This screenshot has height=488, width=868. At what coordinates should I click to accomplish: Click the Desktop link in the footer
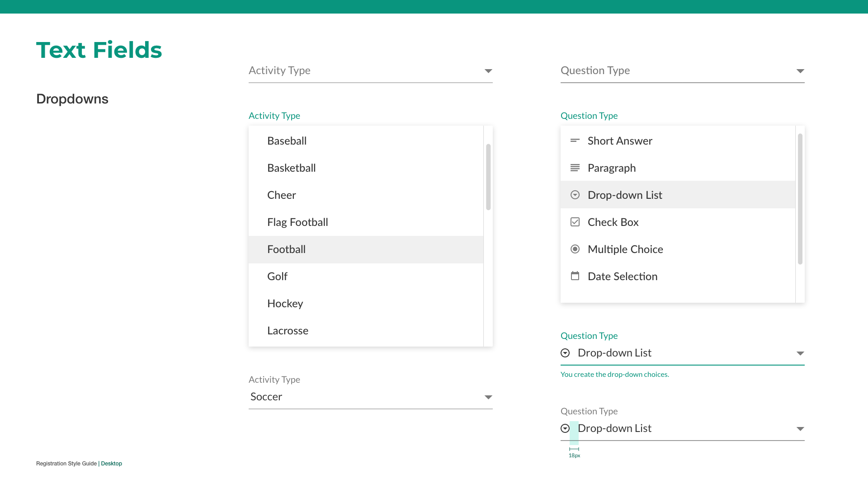tap(111, 464)
